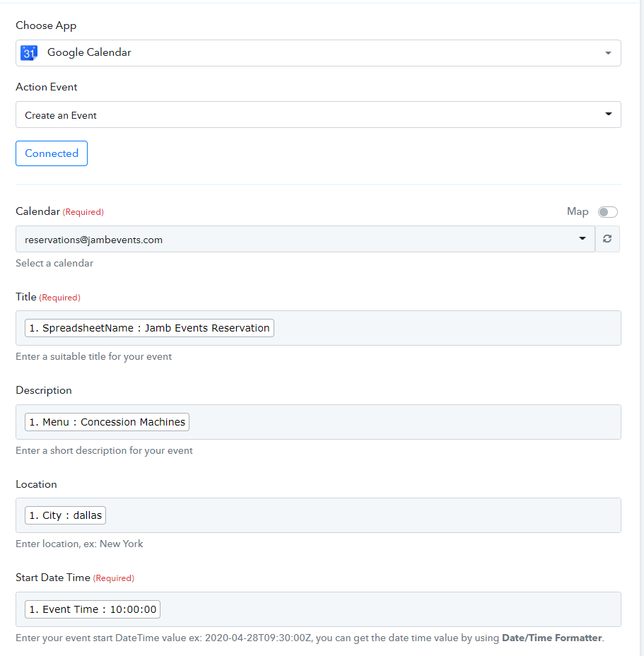Click inside the Title input field
The width and height of the screenshot is (644, 656).
[318, 328]
